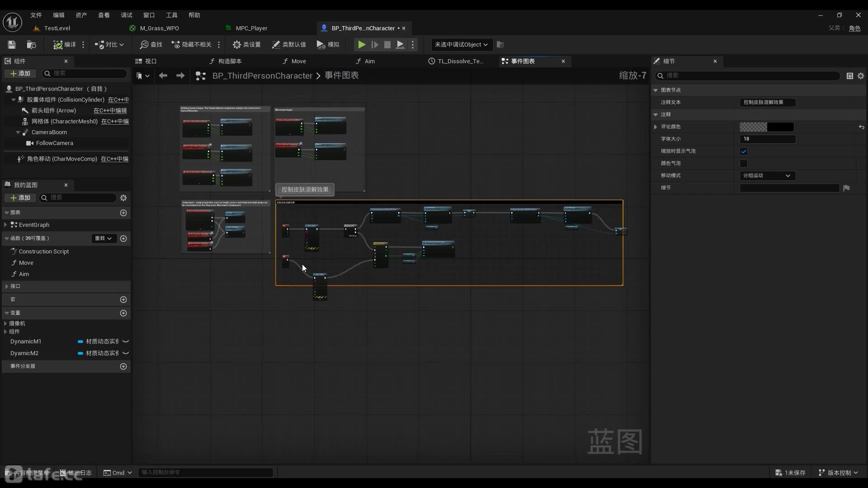Uncheck 缩放时显示气泡 checkbox
Screen dimensions: 868x488
point(744,151)
